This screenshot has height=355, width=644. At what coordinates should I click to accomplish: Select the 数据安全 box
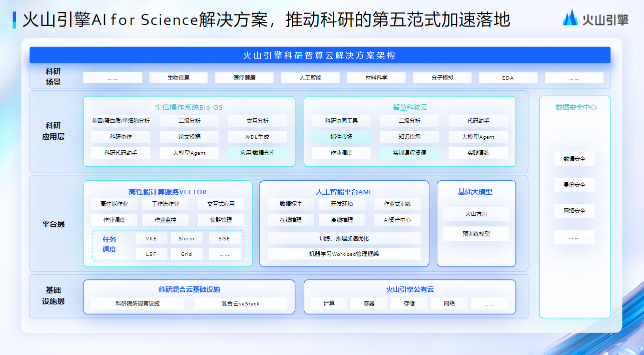574,159
